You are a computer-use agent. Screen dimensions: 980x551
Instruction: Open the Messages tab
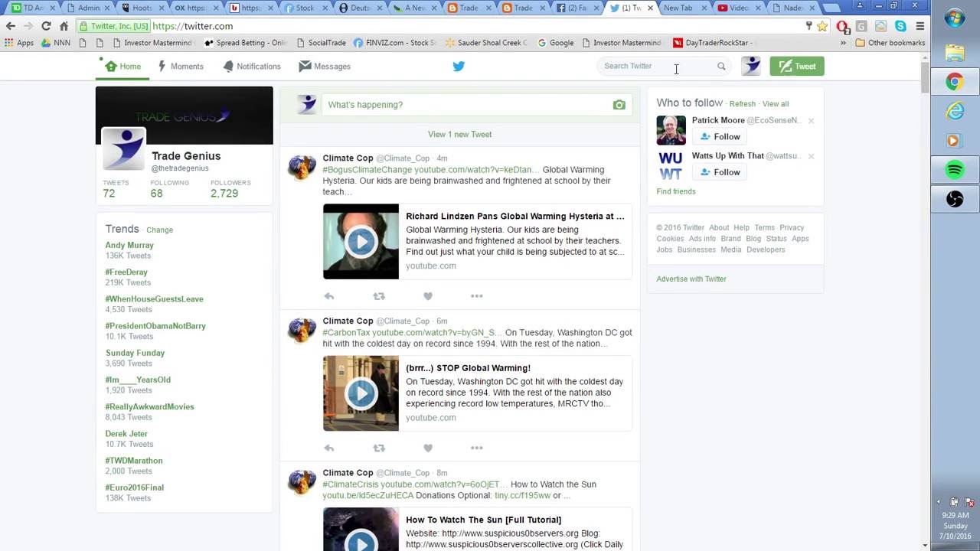pyautogui.click(x=325, y=67)
